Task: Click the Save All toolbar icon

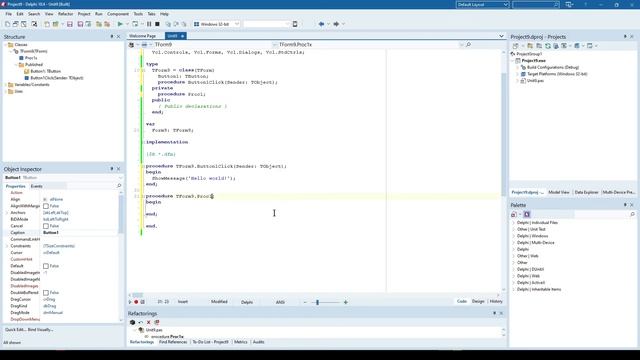Action: 80,24
